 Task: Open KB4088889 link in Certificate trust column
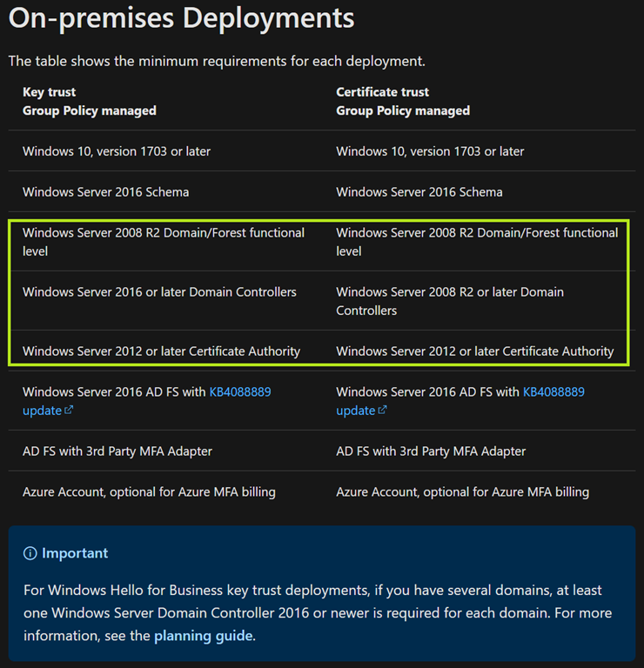553,392
